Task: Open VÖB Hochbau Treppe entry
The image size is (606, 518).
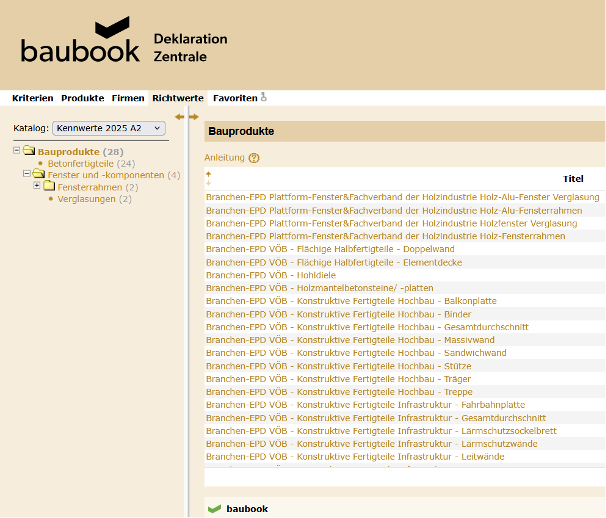Action: click(339, 392)
